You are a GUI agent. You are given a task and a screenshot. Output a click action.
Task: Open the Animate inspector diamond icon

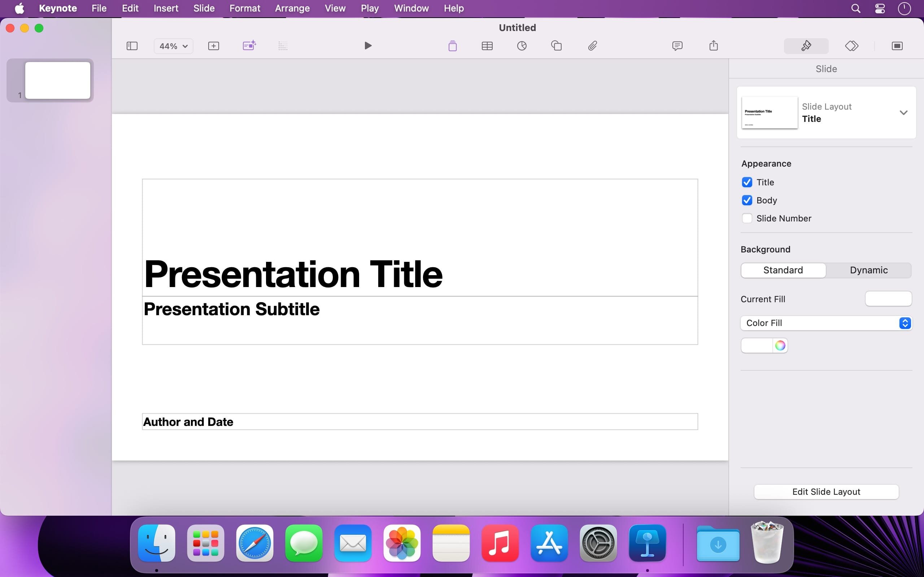[x=851, y=46]
